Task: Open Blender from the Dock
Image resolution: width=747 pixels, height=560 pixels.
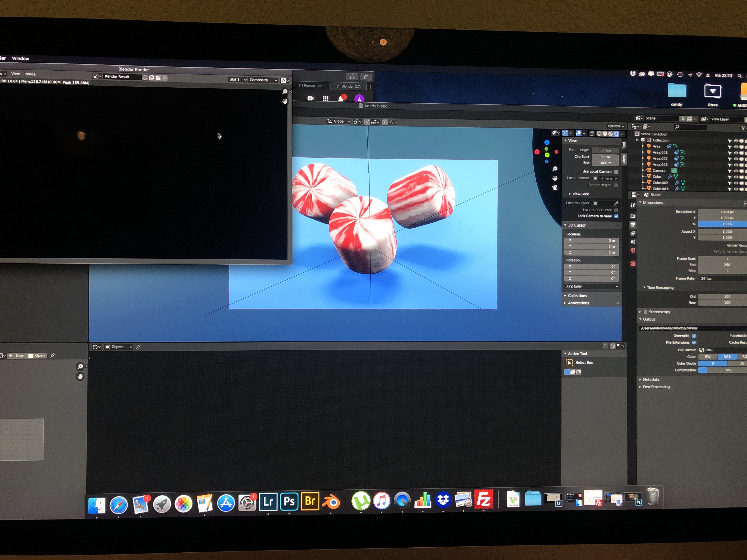Action: (x=331, y=502)
